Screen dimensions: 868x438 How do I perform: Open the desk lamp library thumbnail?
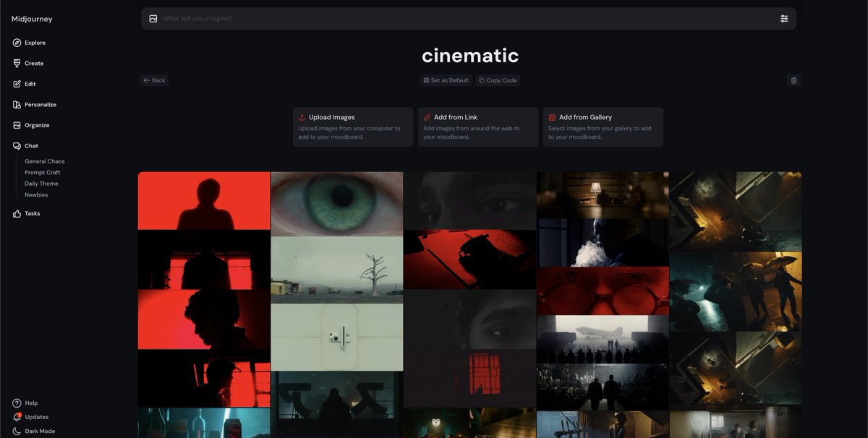click(x=603, y=195)
